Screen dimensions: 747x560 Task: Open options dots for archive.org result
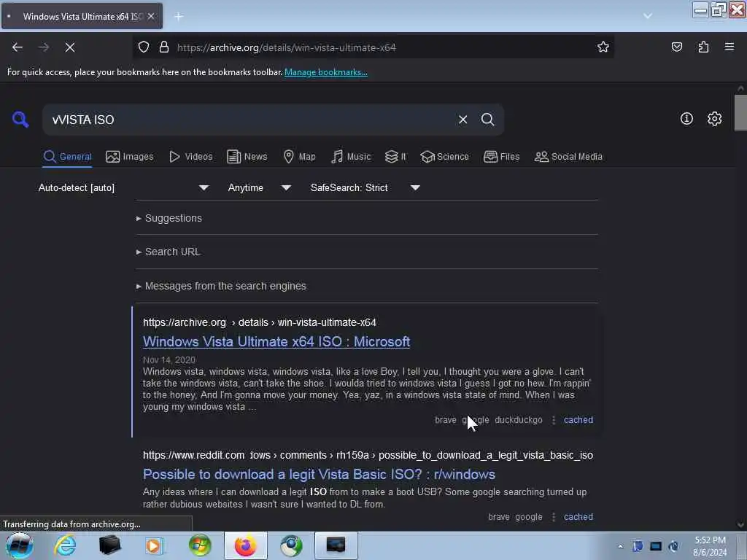click(553, 420)
